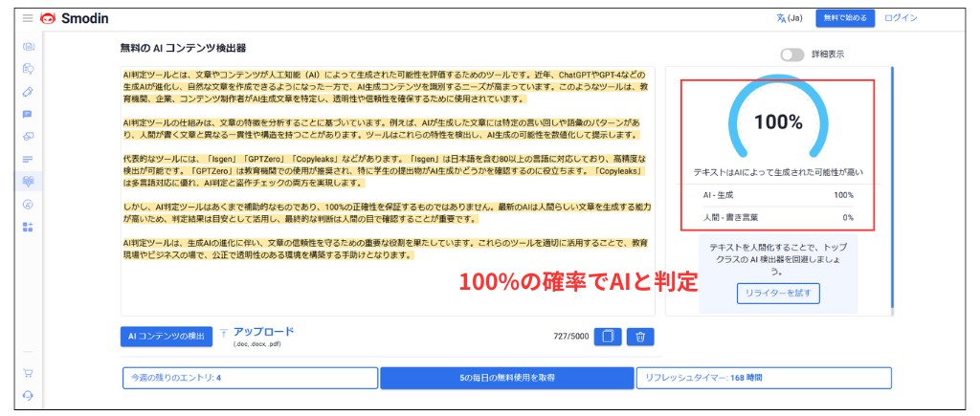980x416 pixels.
Task: Open the first sidebar icon with stacked pages
Action: (28, 46)
